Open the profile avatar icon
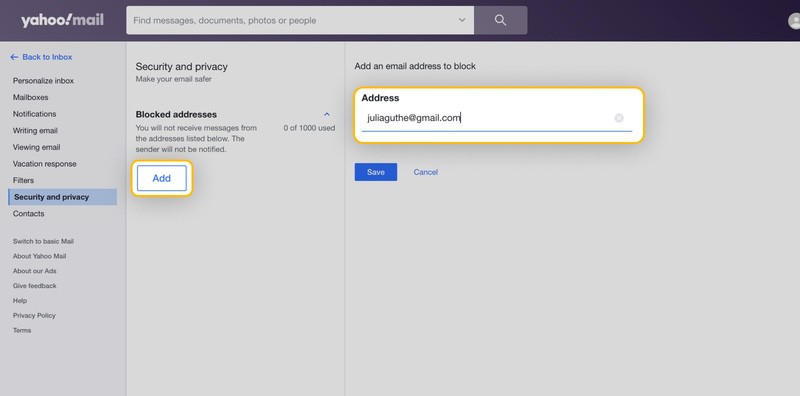This screenshot has width=800, height=396. 794,21
